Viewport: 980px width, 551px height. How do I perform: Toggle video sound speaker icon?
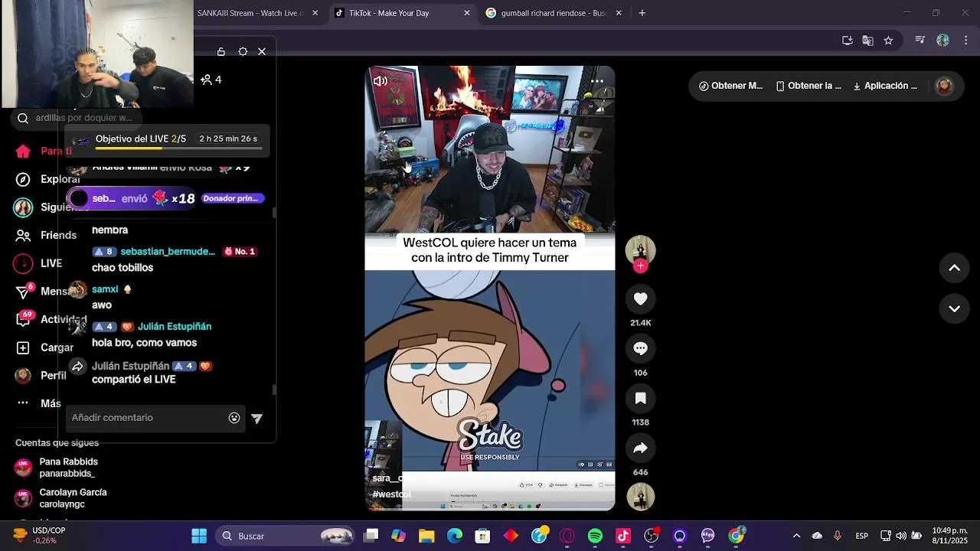coord(380,81)
